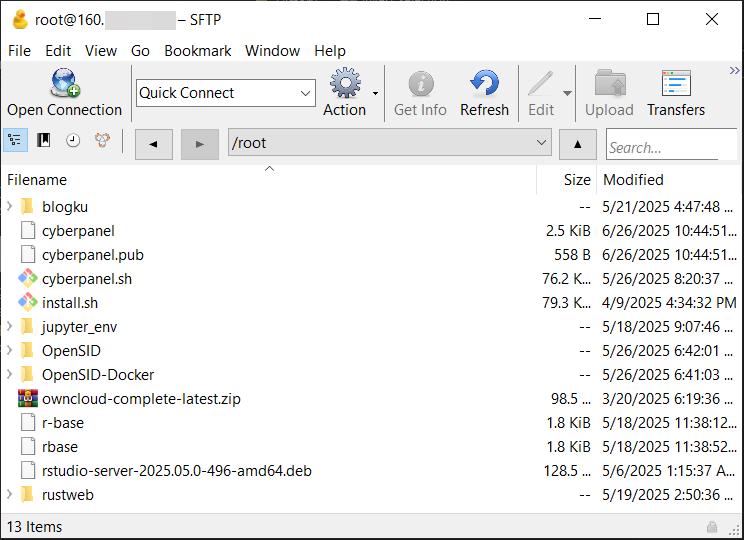Image resolution: width=744 pixels, height=540 pixels.
Task: Select the owncloud zip archive icon
Action: click(28, 399)
